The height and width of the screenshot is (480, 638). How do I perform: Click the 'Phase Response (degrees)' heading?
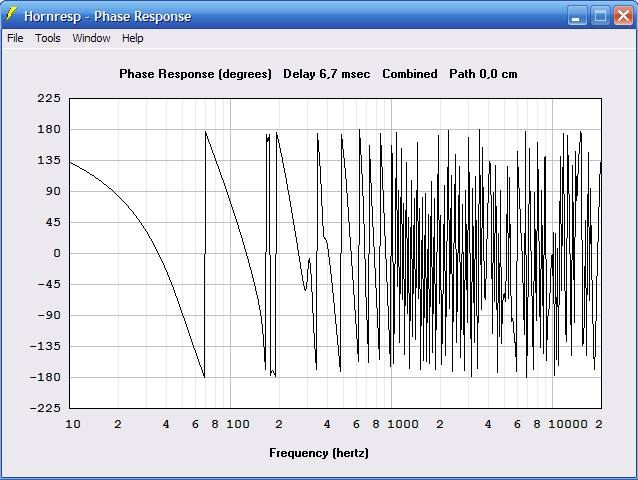tap(195, 74)
